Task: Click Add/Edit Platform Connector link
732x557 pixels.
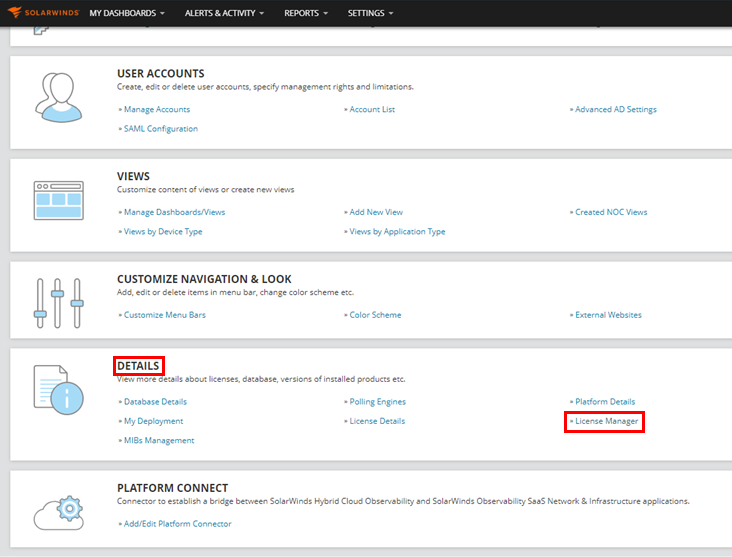Action: [x=177, y=524]
